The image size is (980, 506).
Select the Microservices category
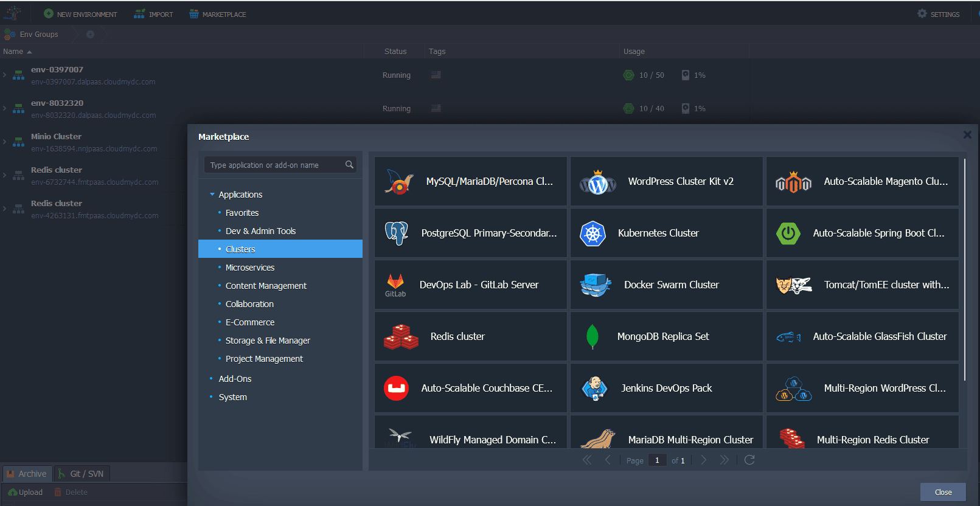point(250,268)
